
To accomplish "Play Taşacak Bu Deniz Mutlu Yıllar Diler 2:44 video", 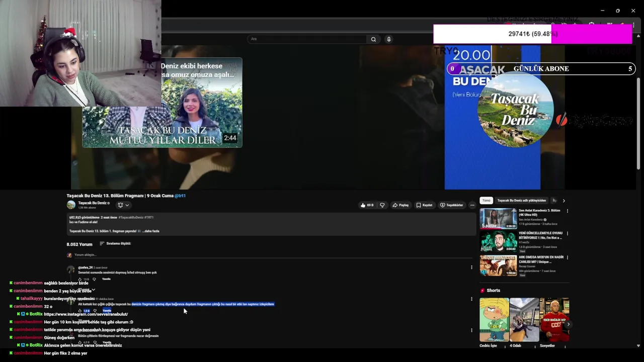I will coord(162,103).
